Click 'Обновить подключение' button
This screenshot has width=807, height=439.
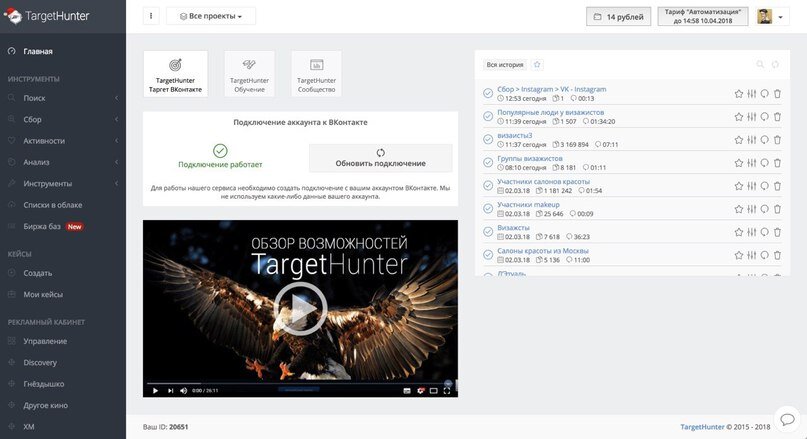[380, 158]
